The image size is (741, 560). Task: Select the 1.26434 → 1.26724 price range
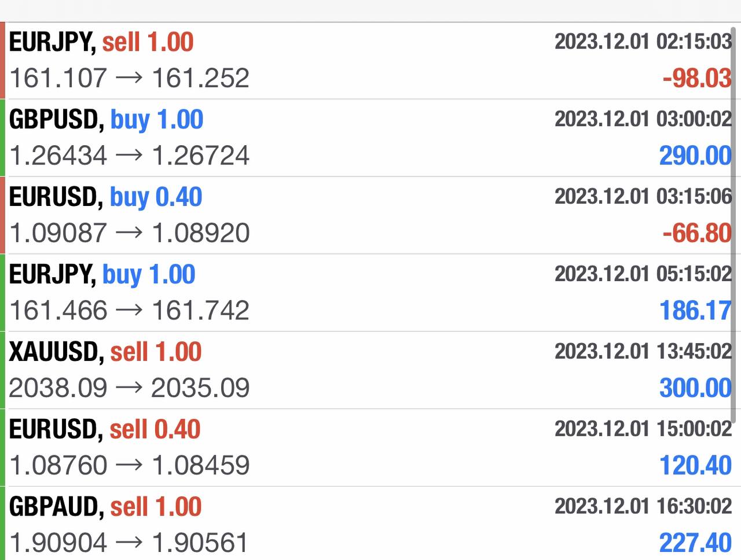tap(129, 156)
